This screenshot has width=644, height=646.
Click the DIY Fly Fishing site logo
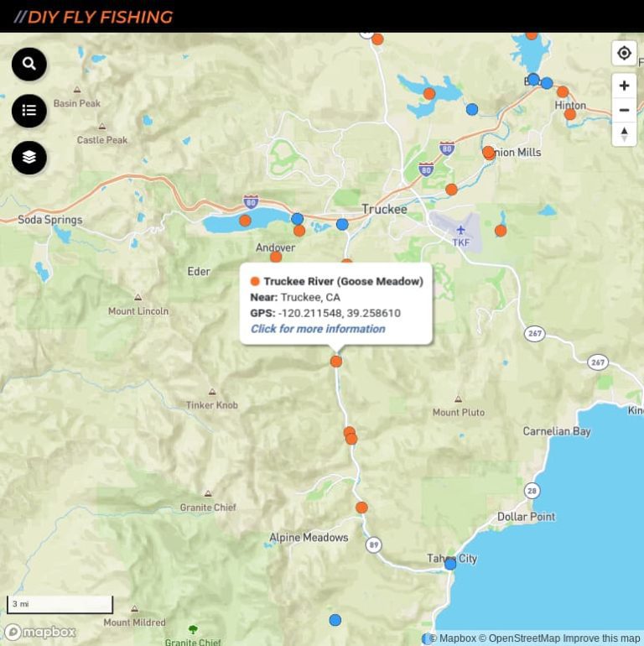(x=94, y=17)
